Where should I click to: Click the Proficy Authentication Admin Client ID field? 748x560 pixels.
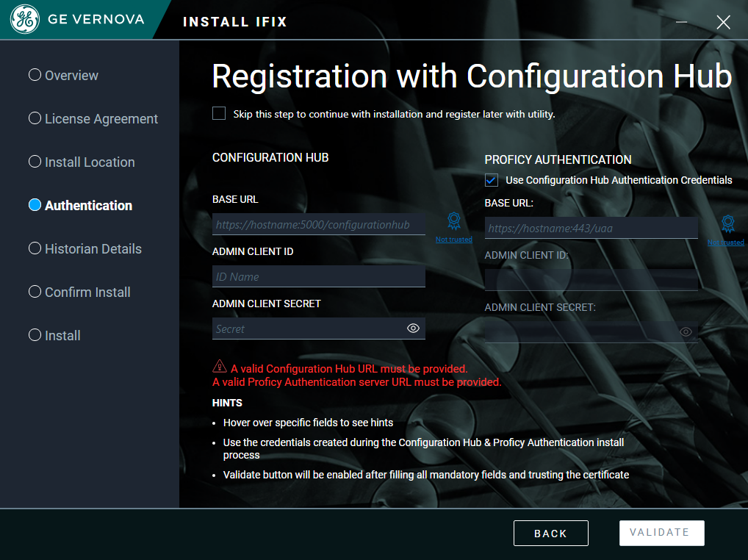pyautogui.click(x=591, y=280)
